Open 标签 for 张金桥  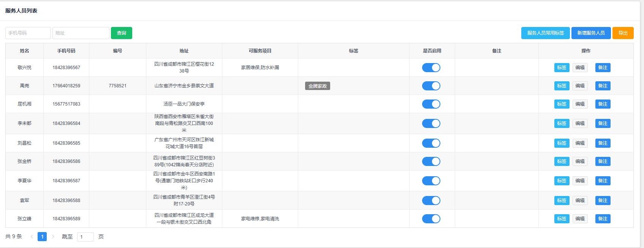[562, 161]
